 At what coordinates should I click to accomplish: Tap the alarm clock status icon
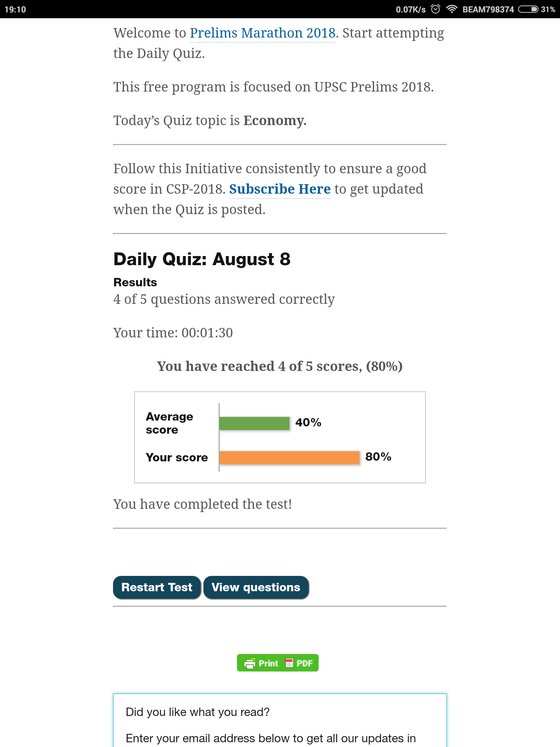435,9
